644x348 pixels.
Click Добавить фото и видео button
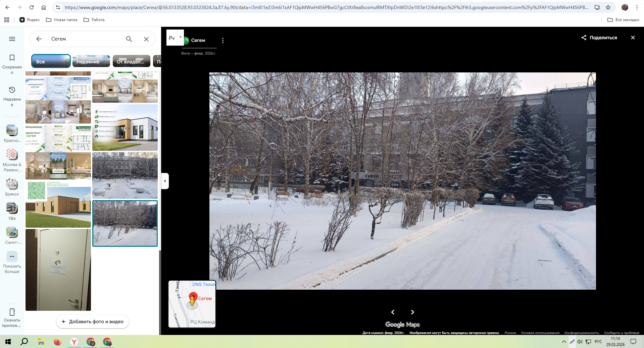[93, 322]
